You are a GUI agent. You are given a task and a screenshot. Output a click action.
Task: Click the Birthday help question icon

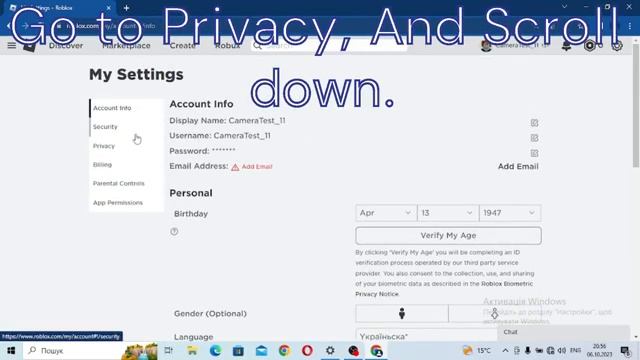click(174, 231)
